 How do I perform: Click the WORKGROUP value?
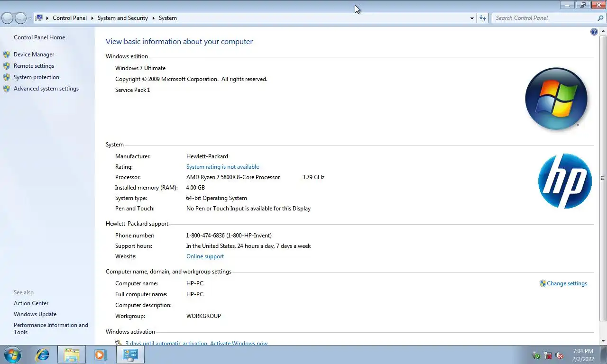203,316
